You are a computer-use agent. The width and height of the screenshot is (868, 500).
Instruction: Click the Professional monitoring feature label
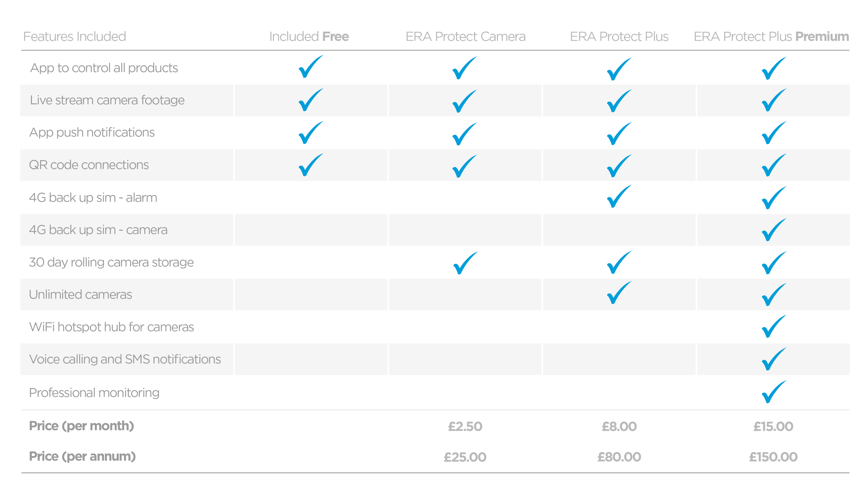coord(94,393)
